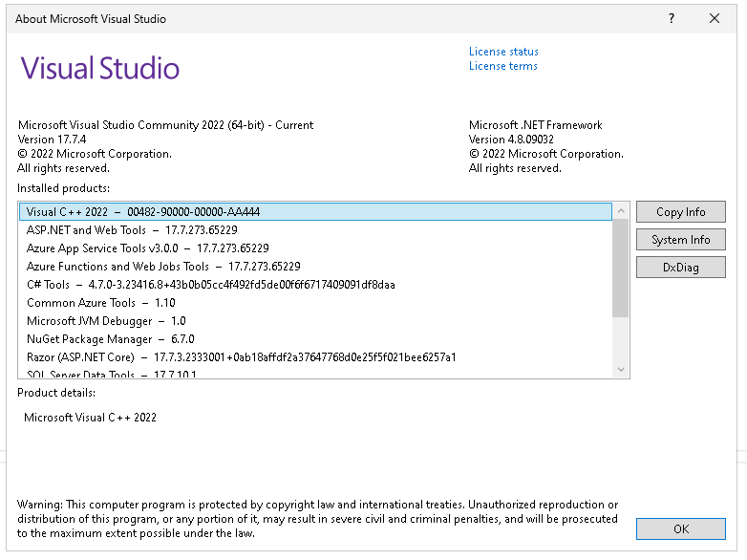Image resolution: width=747 pixels, height=560 pixels.
Task: Select Common Azure Tools 1.10 row
Action: point(315,303)
